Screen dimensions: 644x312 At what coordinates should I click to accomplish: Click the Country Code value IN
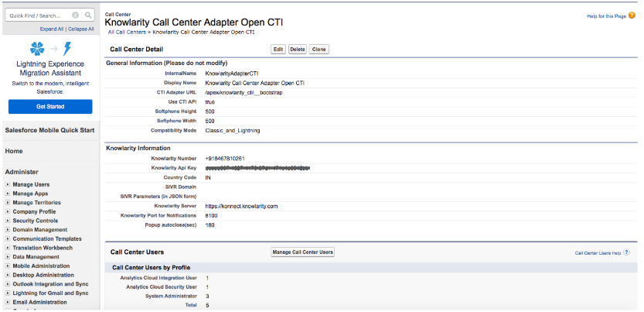click(x=208, y=177)
